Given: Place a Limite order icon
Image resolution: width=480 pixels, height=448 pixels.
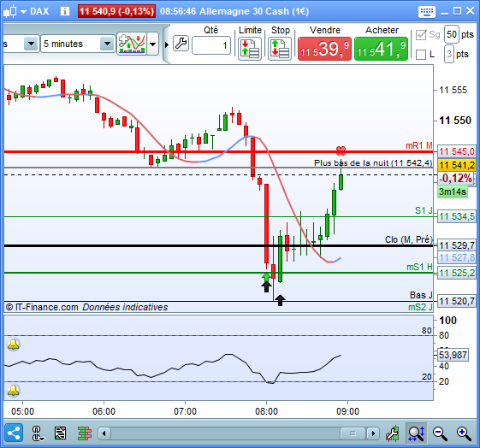Looking at the screenshot, I should [x=250, y=49].
